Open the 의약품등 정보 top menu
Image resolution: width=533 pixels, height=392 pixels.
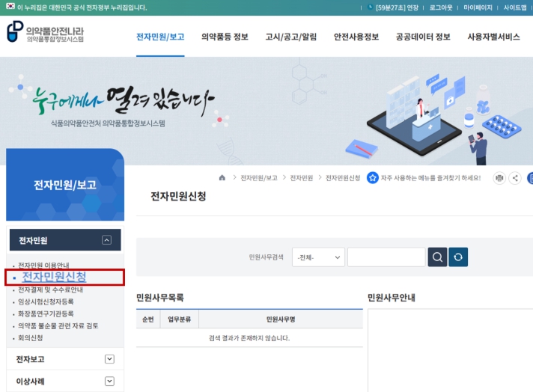(225, 37)
